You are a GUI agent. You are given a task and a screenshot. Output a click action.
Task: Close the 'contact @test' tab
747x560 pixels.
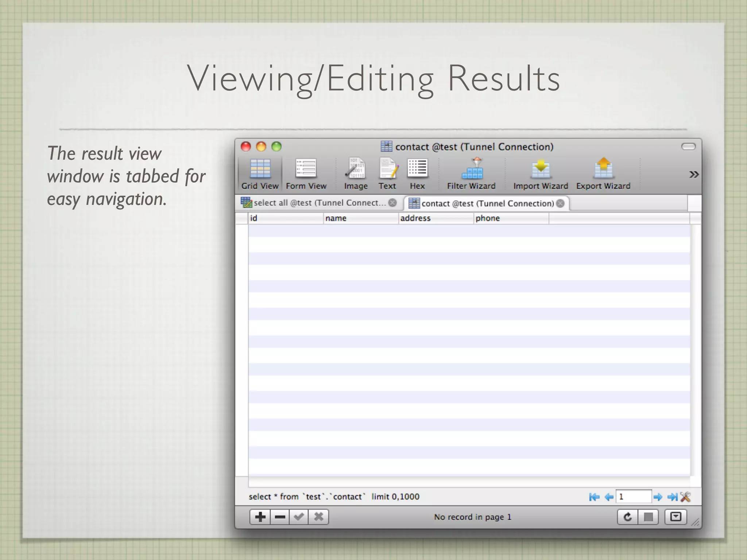560,203
